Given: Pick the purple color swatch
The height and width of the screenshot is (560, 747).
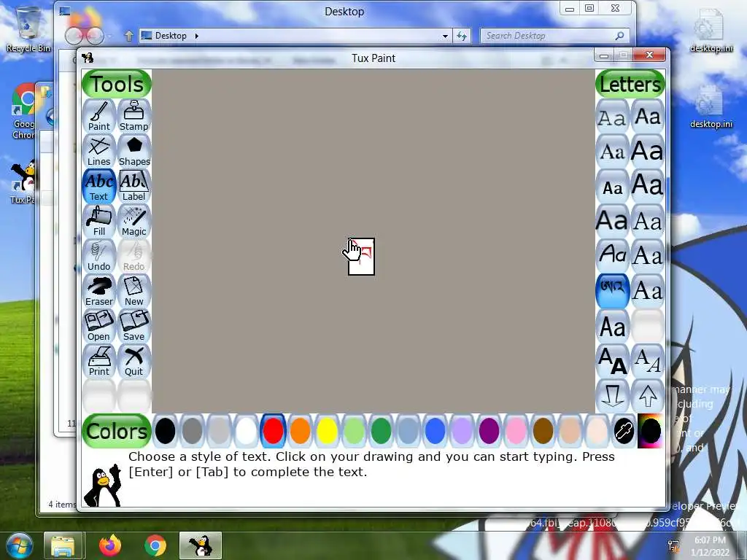Looking at the screenshot, I should (x=489, y=431).
